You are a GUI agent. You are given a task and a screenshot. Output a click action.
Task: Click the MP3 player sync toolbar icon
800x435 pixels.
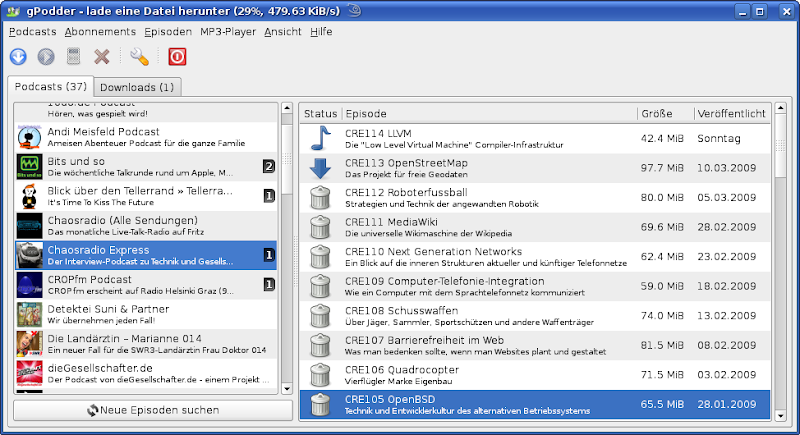tap(73, 56)
